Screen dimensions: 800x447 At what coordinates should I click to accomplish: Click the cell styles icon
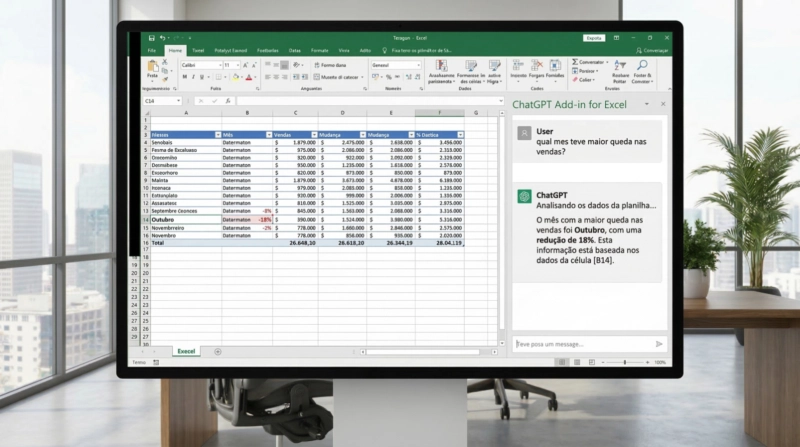494,65
